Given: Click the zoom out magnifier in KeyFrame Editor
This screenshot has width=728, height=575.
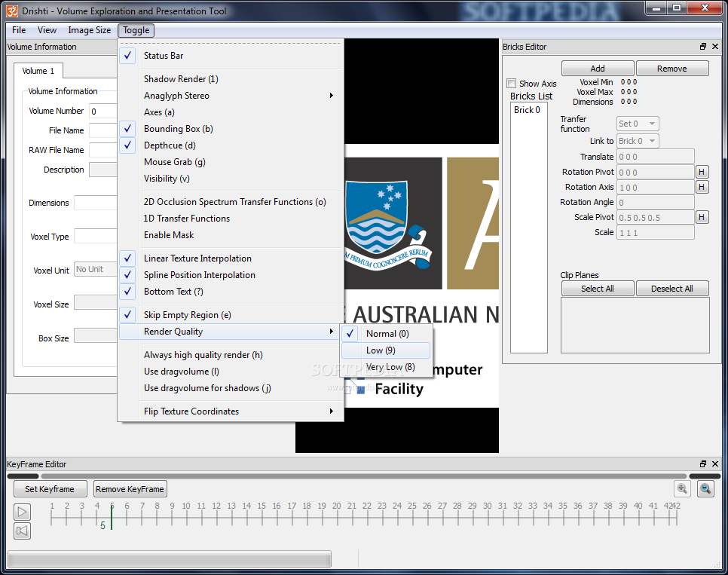Looking at the screenshot, I should [x=705, y=488].
